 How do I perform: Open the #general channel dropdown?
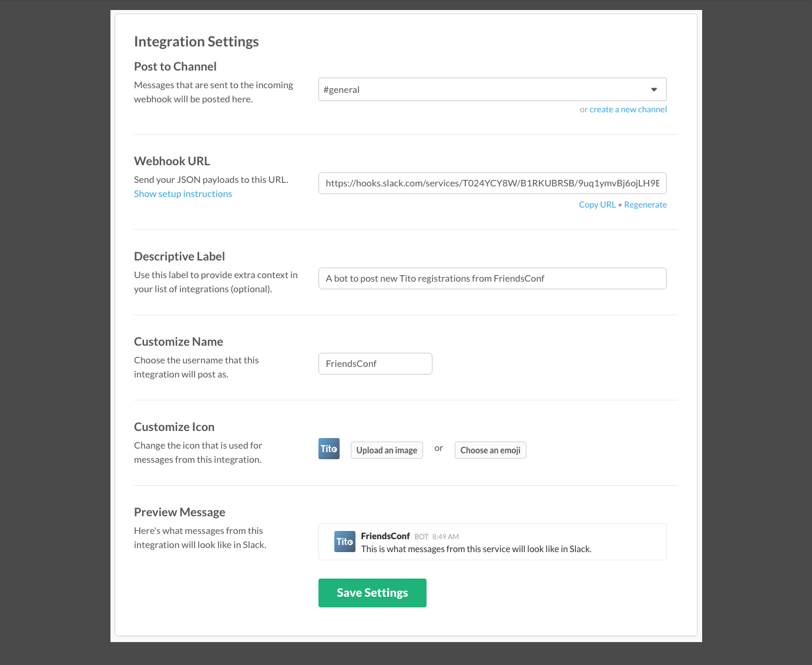point(492,89)
